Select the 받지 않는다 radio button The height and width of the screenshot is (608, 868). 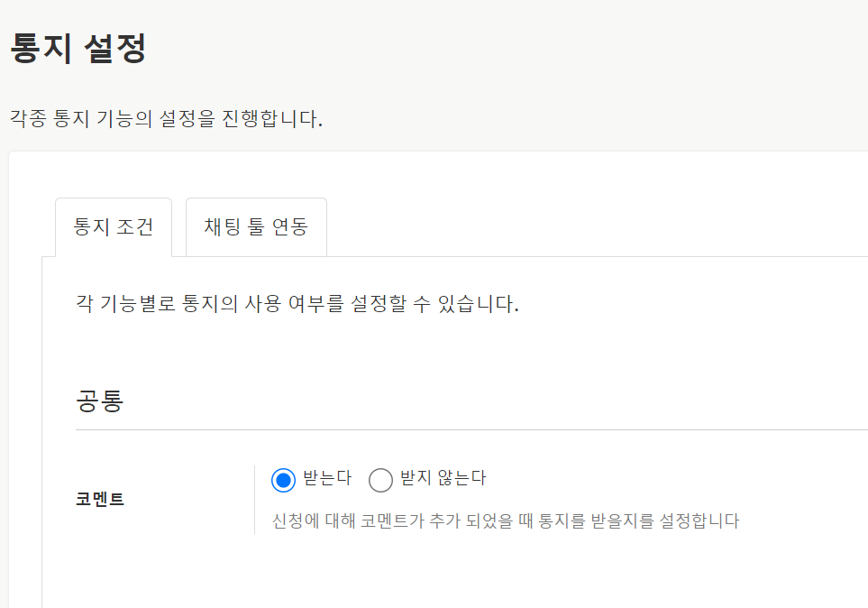380,481
